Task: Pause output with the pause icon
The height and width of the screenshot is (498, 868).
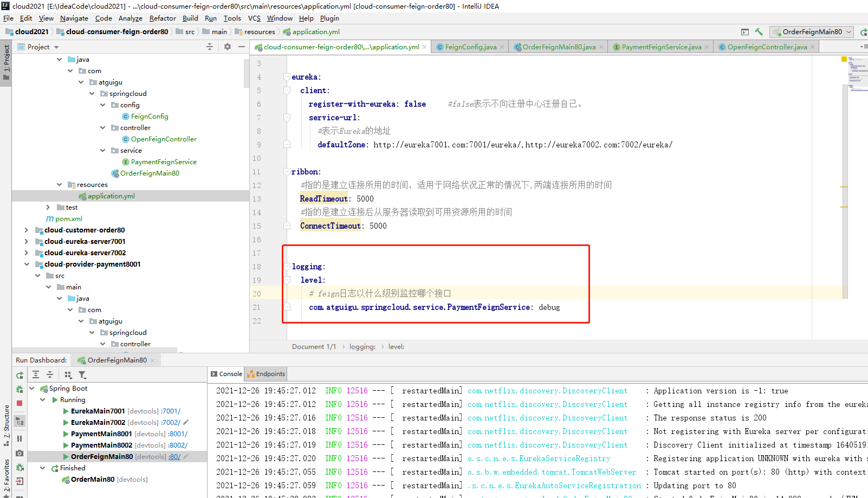Action: 20,438
